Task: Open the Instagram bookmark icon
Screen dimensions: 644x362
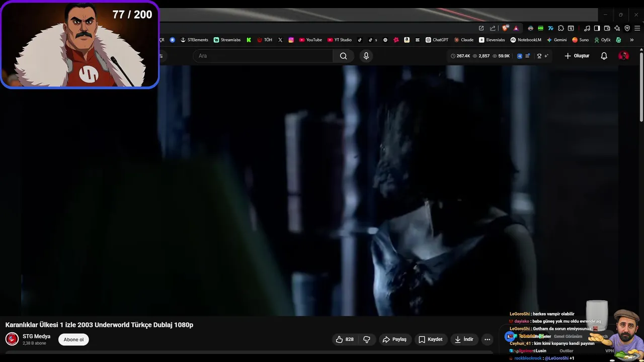Action: pos(291,40)
